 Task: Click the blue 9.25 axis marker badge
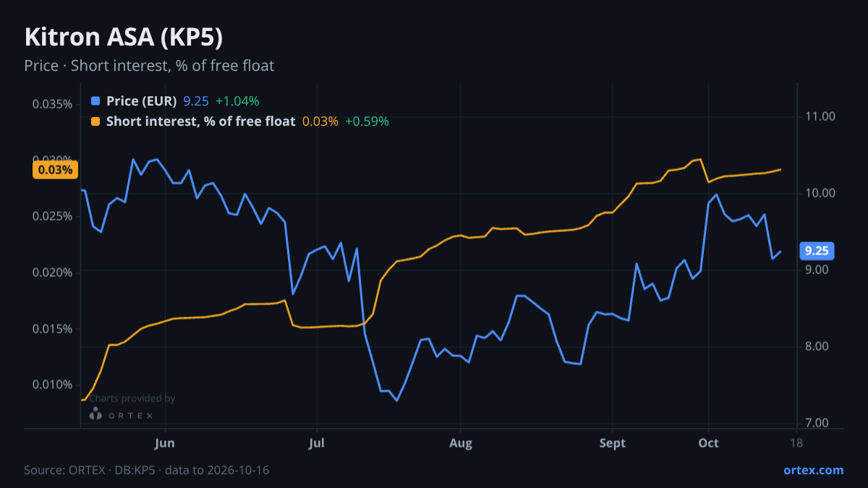coord(817,251)
